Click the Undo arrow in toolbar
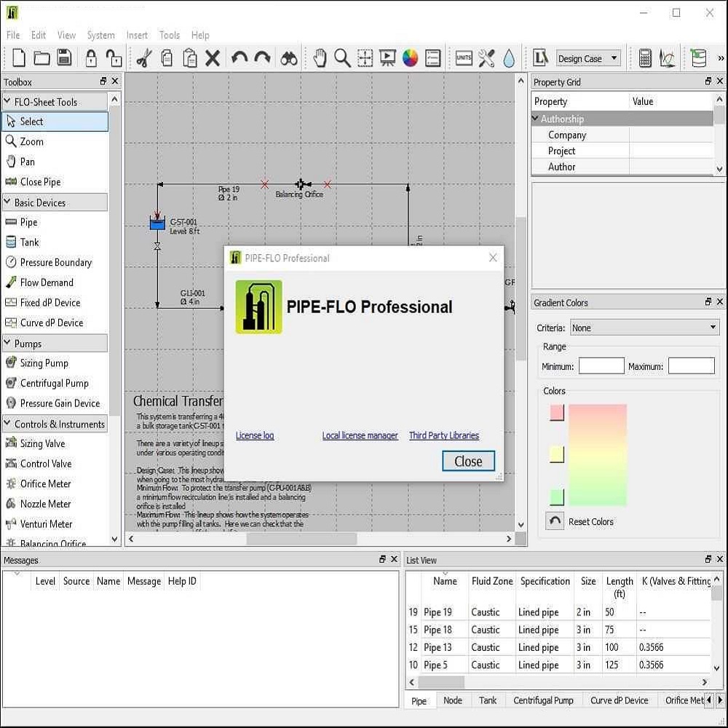This screenshot has height=728, width=728. [x=240, y=58]
